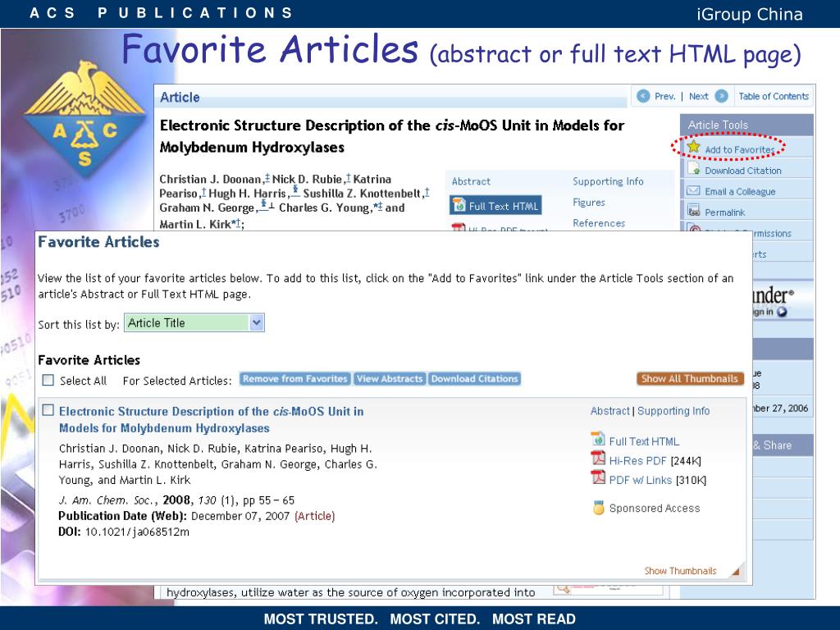Click Remove from Favorites button
840x630 pixels.
[294, 379]
